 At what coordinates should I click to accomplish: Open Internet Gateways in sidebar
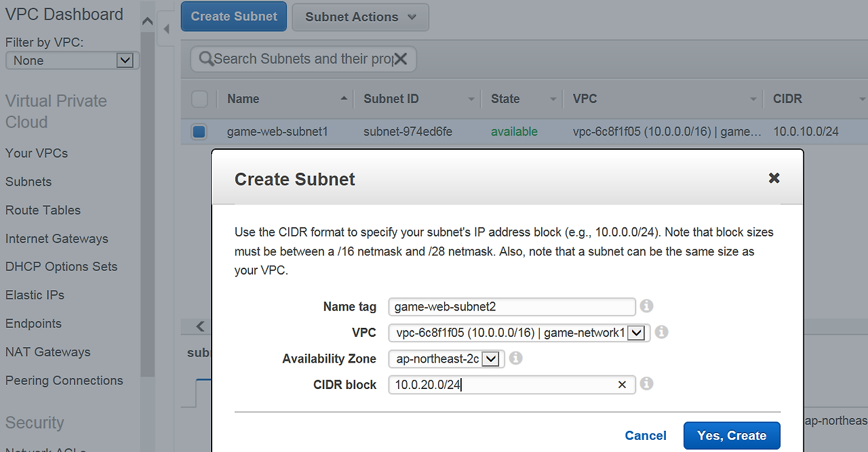57,239
